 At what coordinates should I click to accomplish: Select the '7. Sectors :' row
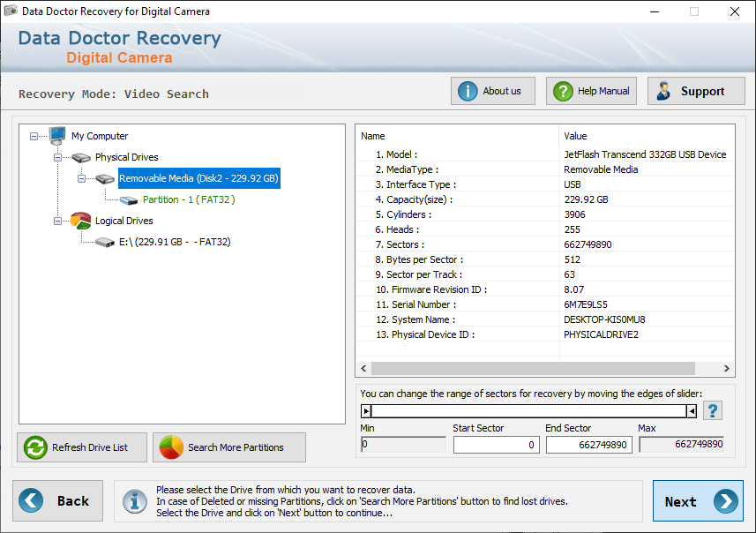pos(545,244)
